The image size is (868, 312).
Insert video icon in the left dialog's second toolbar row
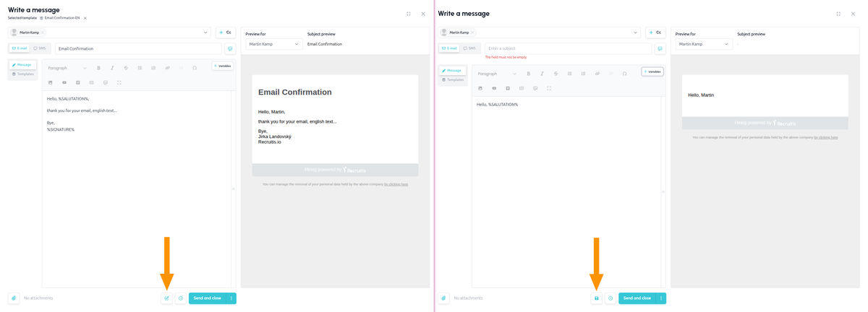click(64, 82)
